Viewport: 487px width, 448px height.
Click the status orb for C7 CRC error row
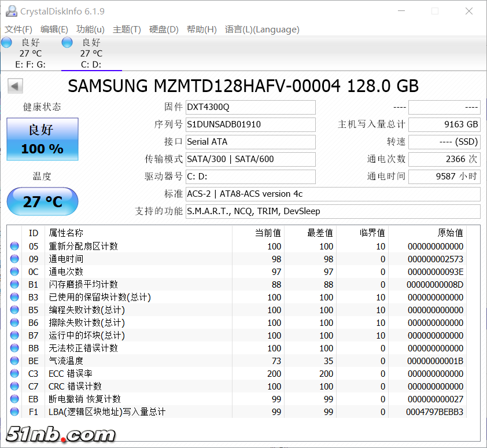coord(14,387)
